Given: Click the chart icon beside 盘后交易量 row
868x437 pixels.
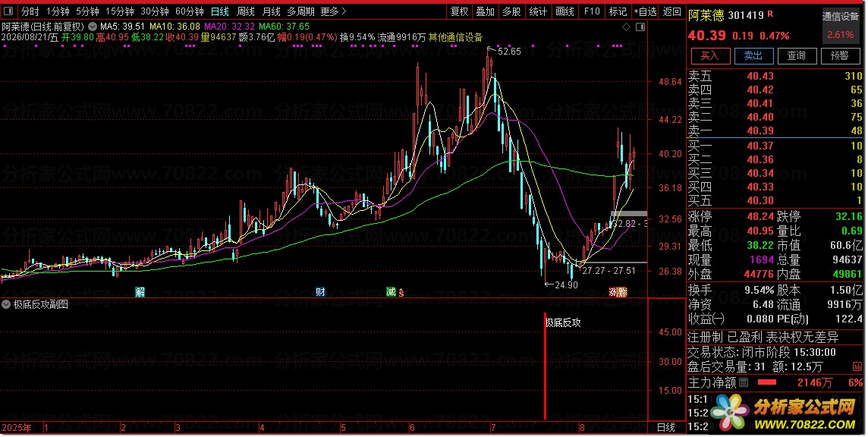Looking at the screenshot, I should 857,366.
